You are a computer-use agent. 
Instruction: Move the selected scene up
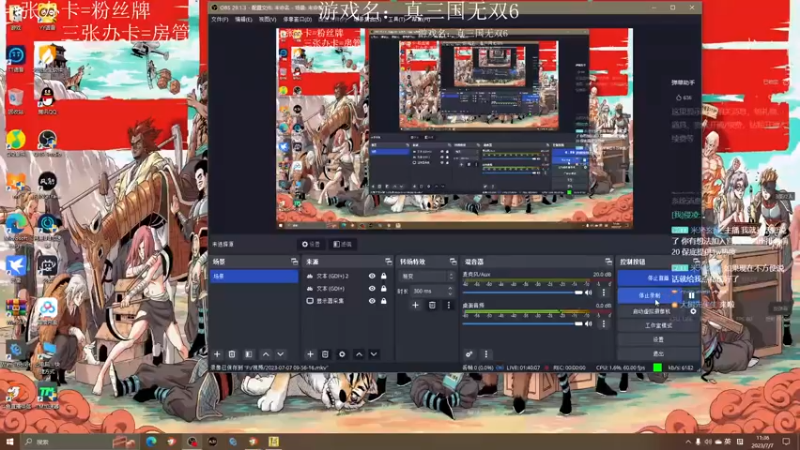[x=266, y=354]
